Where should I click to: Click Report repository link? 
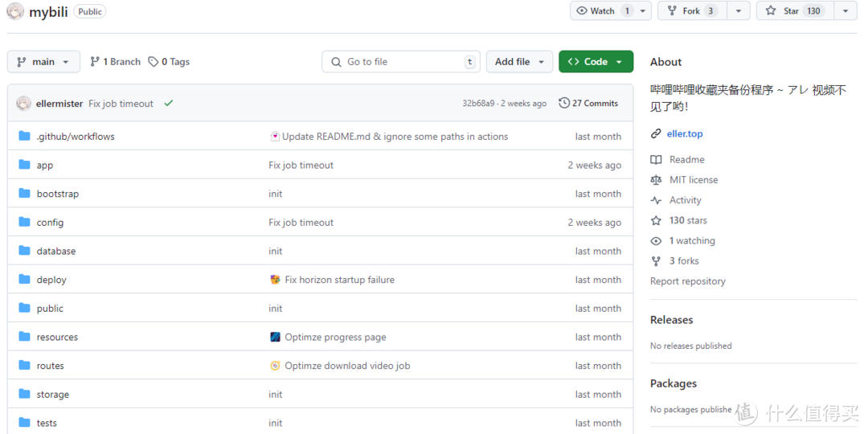click(x=688, y=281)
